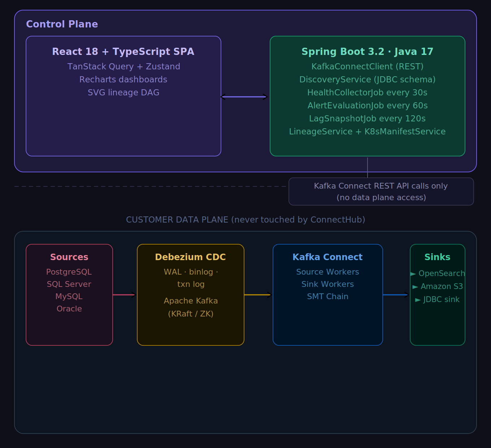The width and height of the screenshot is (491, 448).
Task: Select the "Sinks" box heading
Action: click(438, 257)
